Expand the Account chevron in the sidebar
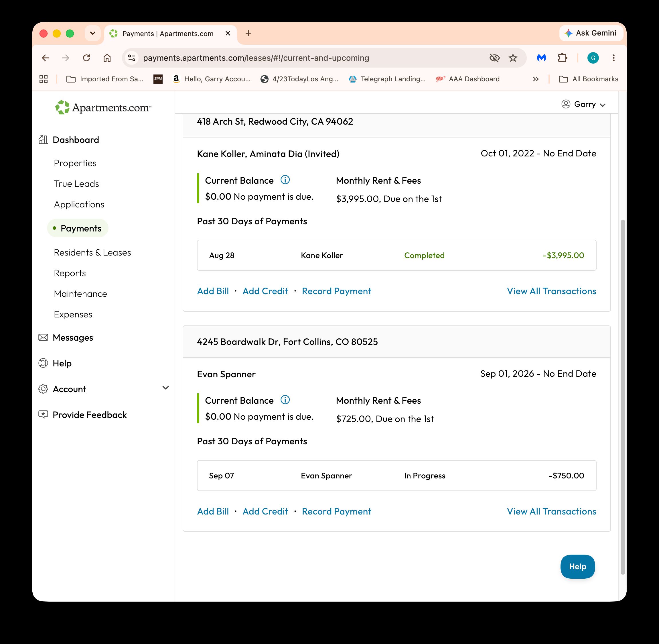Viewport: 659px width, 644px height. (165, 388)
